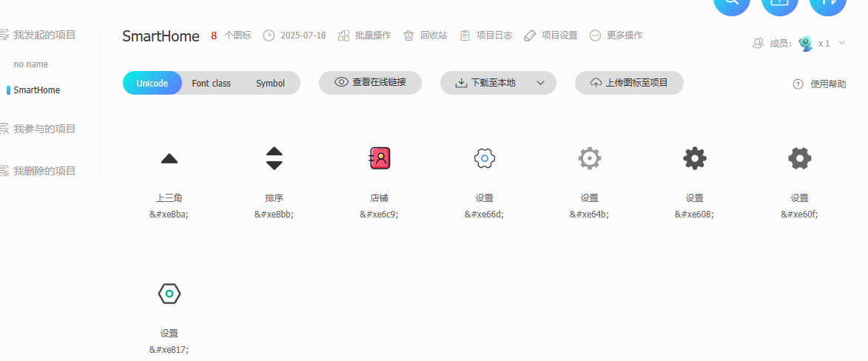Image resolution: width=868 pixels, height=361 pixels.
Task: Select the gear icon labeled &#xe66d;
Action: click(x=485, y=158)
